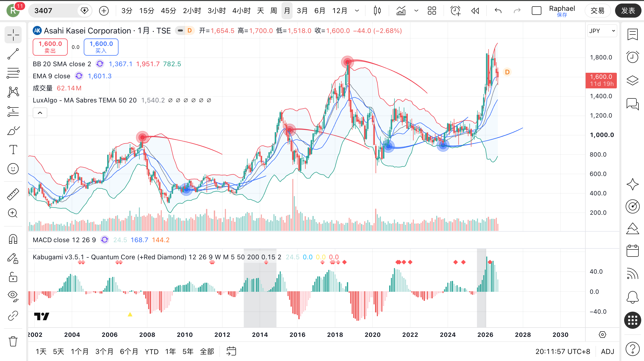Open the candlestick chart style selector
644x361 pixels.
(x=377, y=11)
